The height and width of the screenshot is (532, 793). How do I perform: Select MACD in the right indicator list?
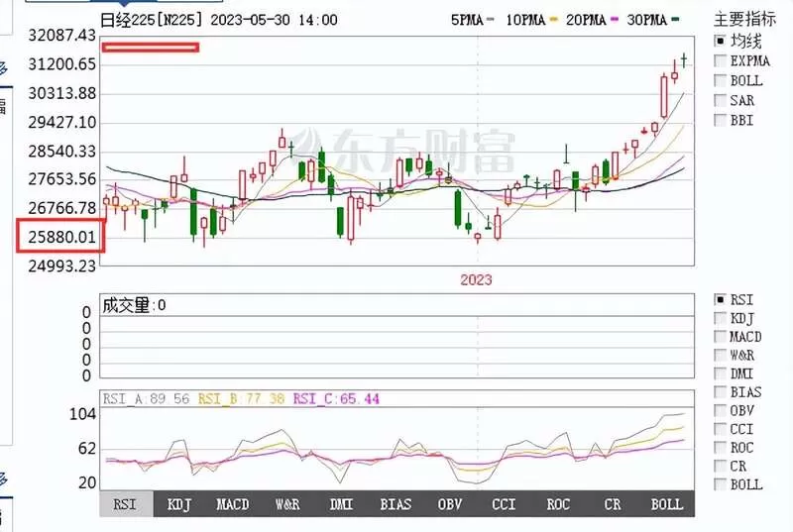click(x=721, y=337)
